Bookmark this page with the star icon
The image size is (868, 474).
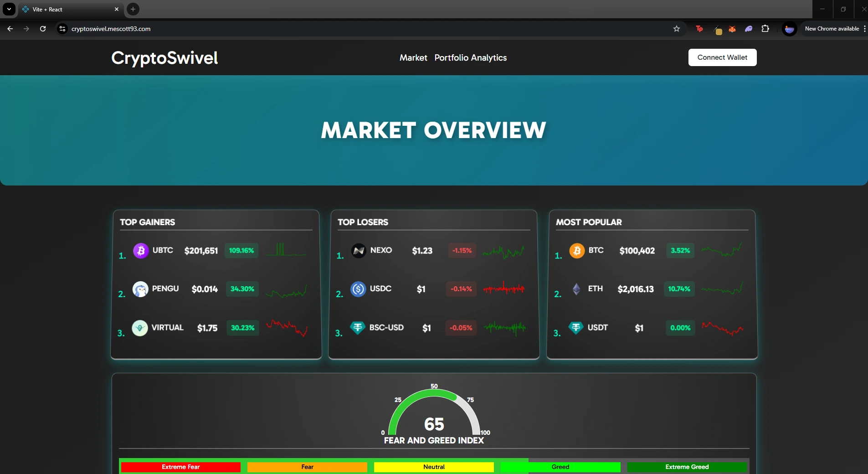click(677, 29)
